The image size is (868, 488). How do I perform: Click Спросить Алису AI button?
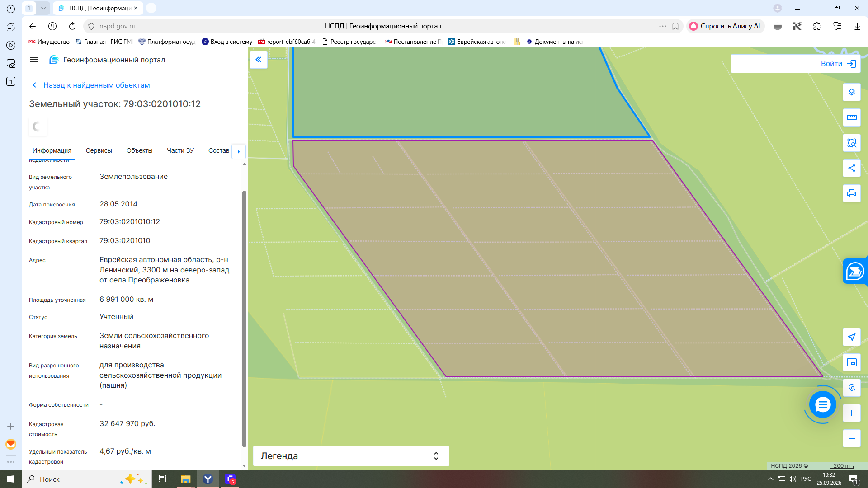[725, 26]
